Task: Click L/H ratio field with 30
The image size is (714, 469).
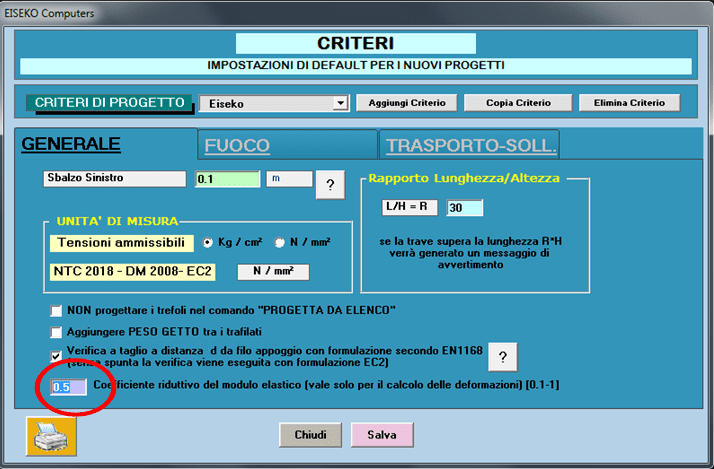Action: pyautogui.click(x=464, y=208)
